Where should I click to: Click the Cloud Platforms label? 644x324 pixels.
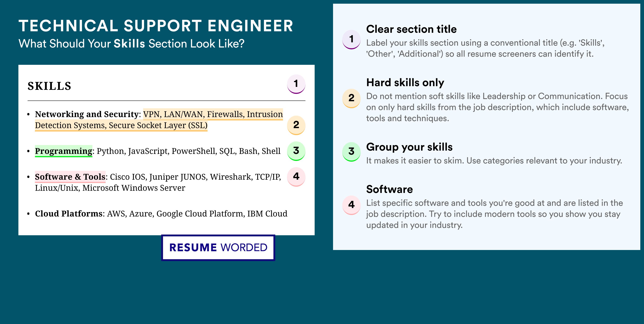pos(69,214)
